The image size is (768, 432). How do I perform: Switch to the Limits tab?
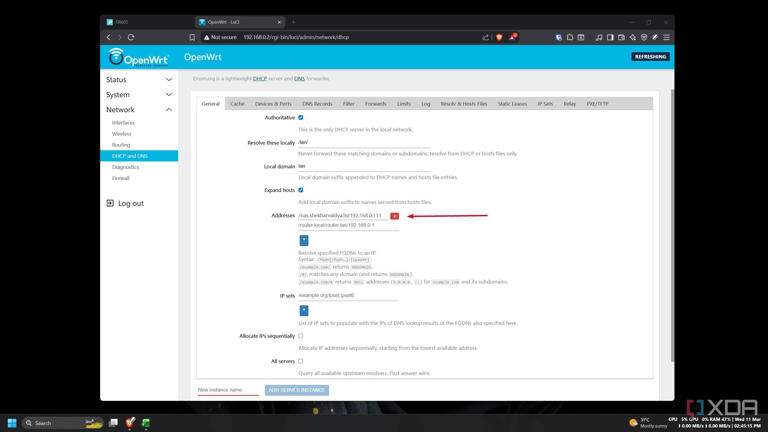tap(404, 104)
